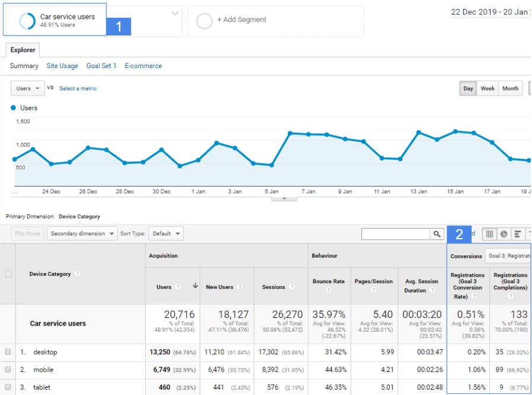This screenshot has width=532, height=395.
Task: Open the Secondary dimension dropdown
Action: pyautogui.click(x=82, y=233)
